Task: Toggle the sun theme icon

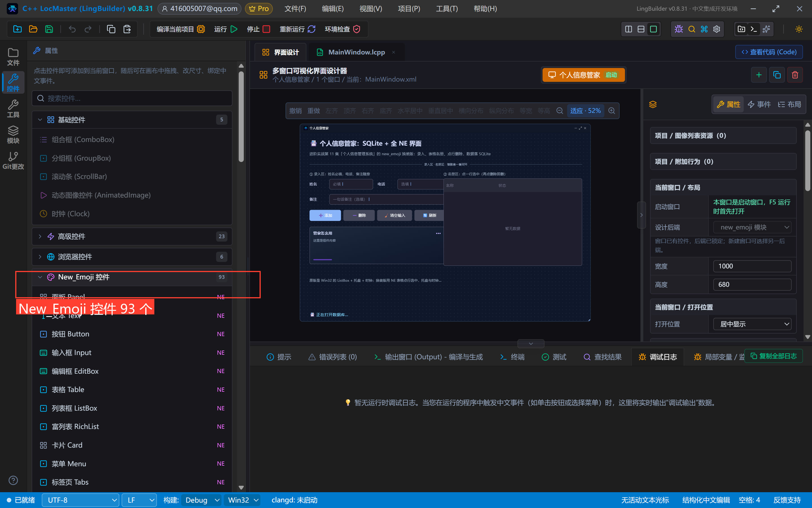Action: click(799, 29)
